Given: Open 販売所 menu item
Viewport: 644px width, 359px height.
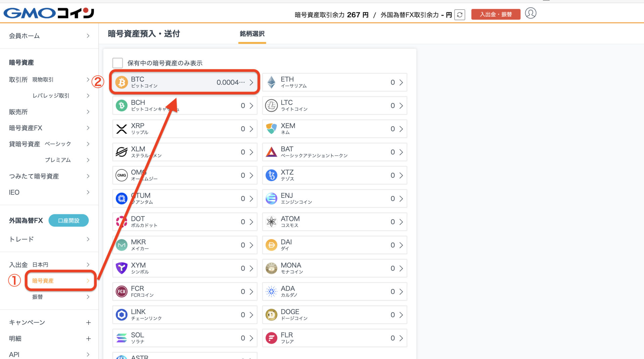Looking at the screenshot, I should tap(49, 112).
